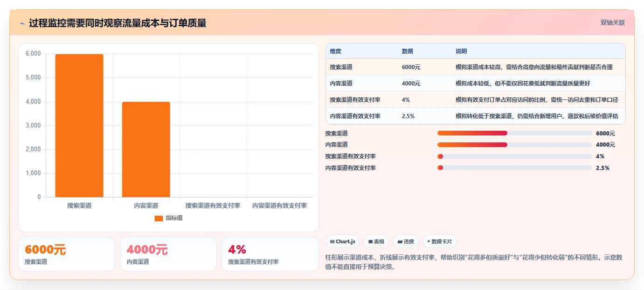Click the 6,000 y-axis label
644x290 pixels.
click(x=33, y=54)
